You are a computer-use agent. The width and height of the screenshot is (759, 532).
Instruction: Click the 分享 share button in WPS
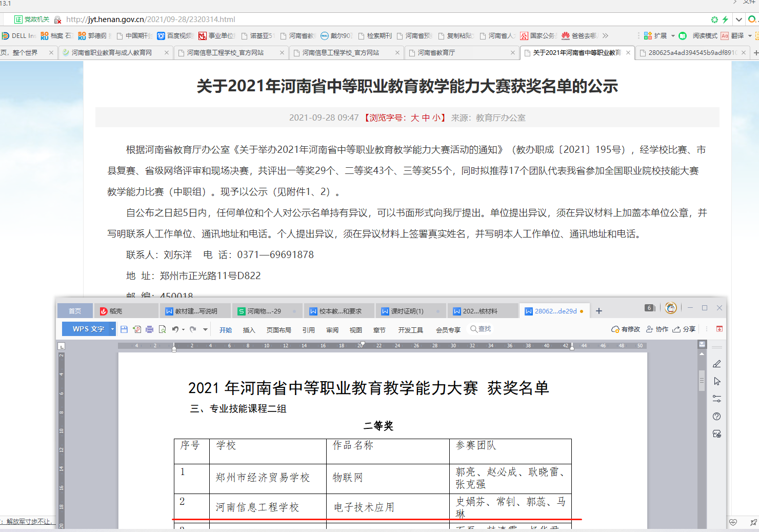(x=684, y=329)
